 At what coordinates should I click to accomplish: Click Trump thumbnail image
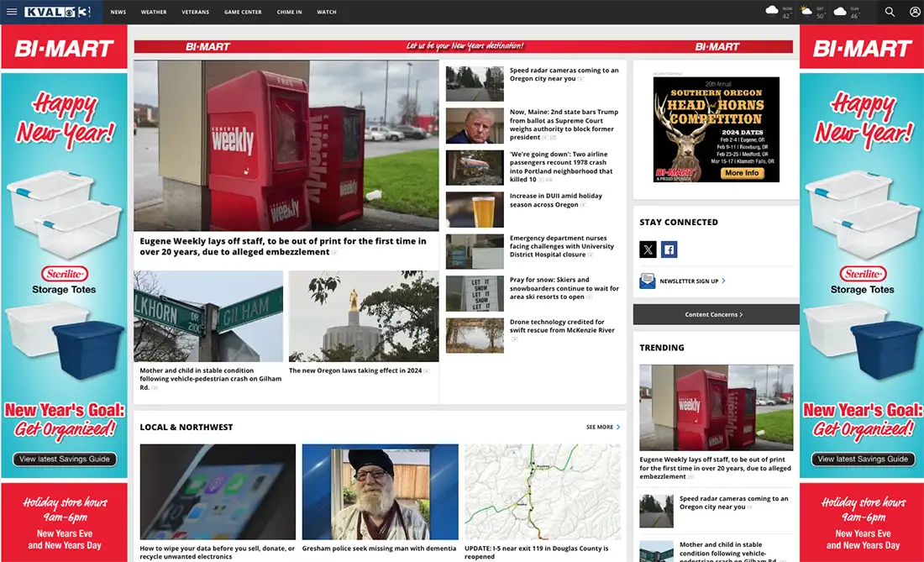click(x=475, y=125)
